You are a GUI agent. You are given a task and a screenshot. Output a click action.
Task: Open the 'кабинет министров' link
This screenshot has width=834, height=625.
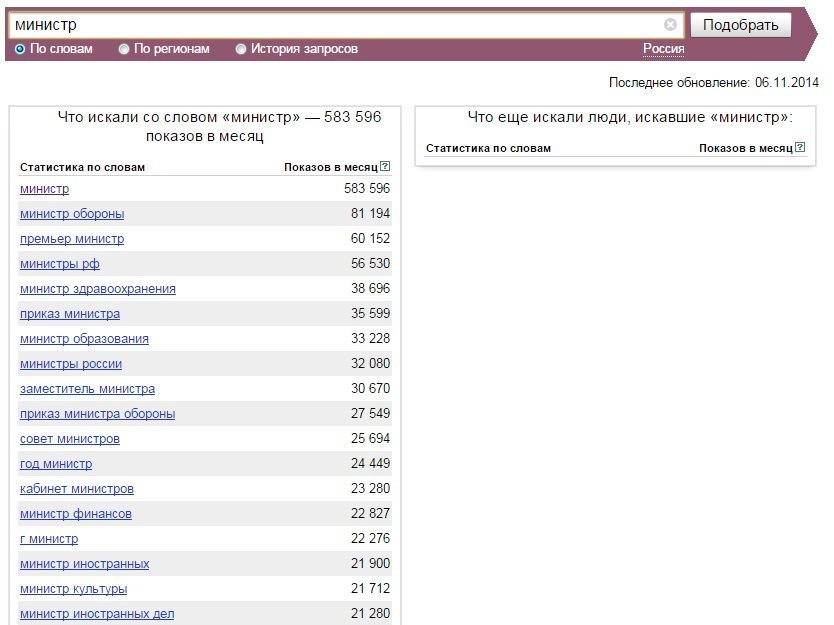[77, 489]
